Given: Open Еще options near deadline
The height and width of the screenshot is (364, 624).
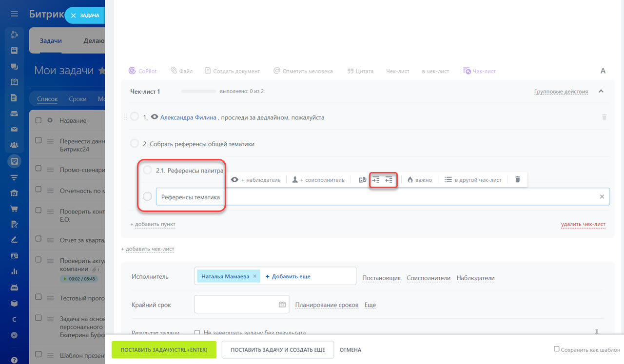Looking at the screenshot, I should point(370,305).
